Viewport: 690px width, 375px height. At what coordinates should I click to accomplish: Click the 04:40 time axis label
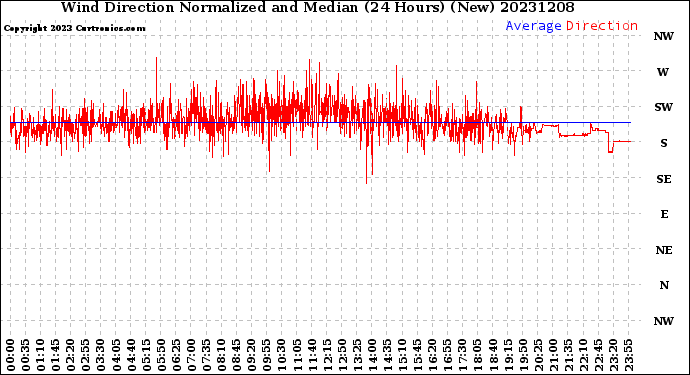tap(131, 355)
